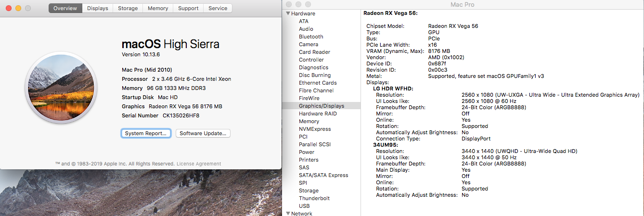Click the Radeon RX Vega 56 heading
The height and width of the screenshot is (216, 644).
click(390, 13)
